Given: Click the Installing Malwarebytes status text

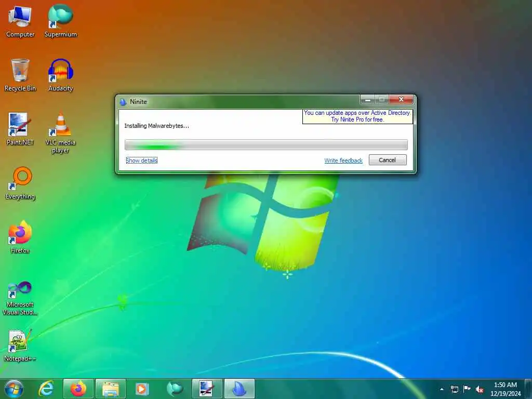Looking at the screenshot, I should click(156, 126).
